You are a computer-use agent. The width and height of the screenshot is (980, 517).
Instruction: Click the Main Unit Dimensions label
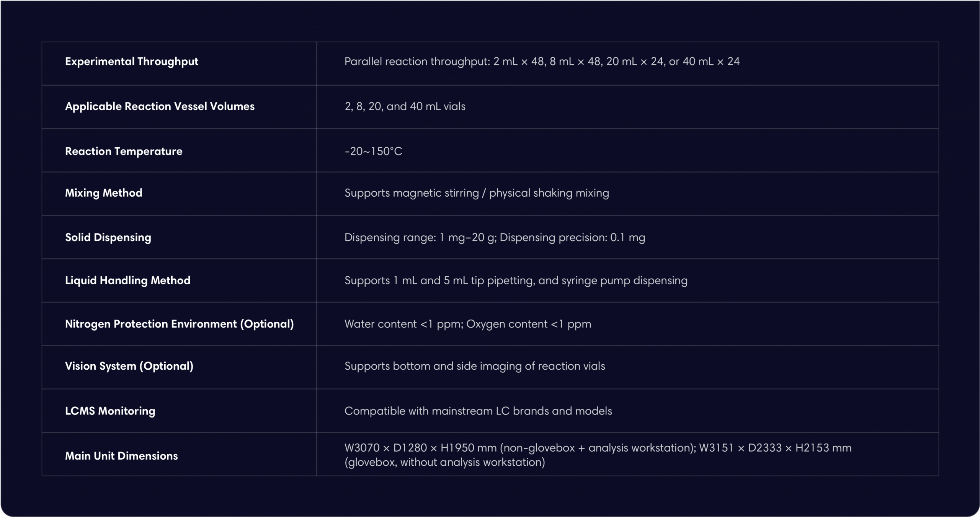click(x=121, y=456)
